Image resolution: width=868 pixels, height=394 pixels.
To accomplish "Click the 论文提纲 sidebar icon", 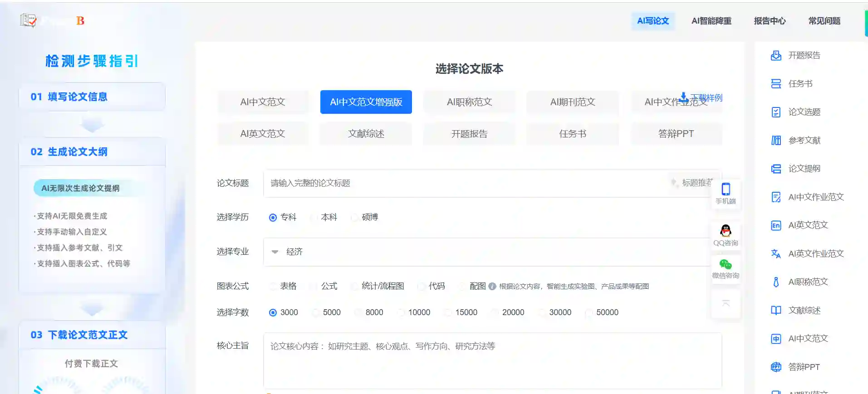I will click(776, 169).
